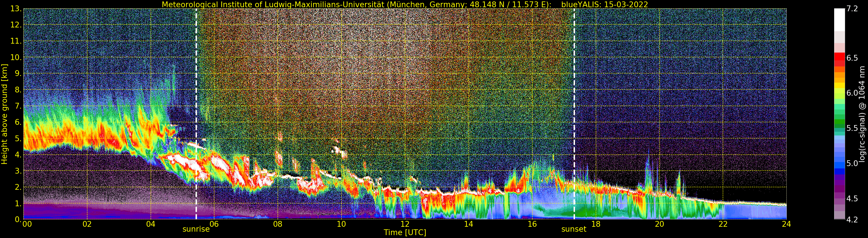This screenshot has height=238, width=868.
Task: Click the "5.5" colorbar tick value
Action: [x=852, y=128]
